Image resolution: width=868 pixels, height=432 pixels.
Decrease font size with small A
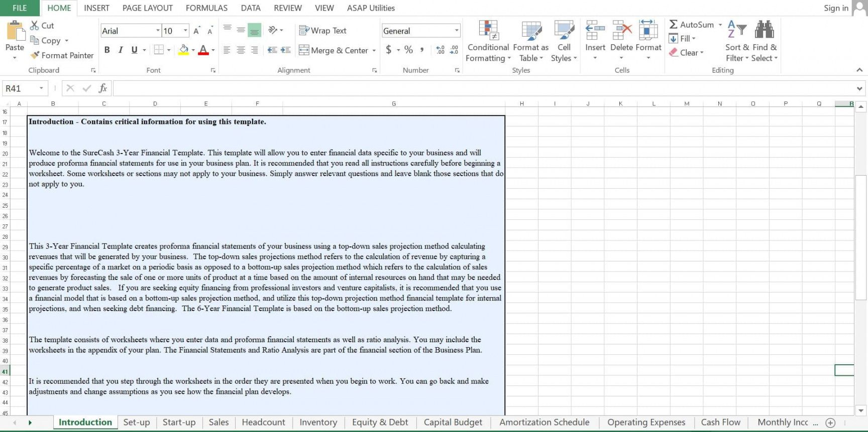pos(210,31)
